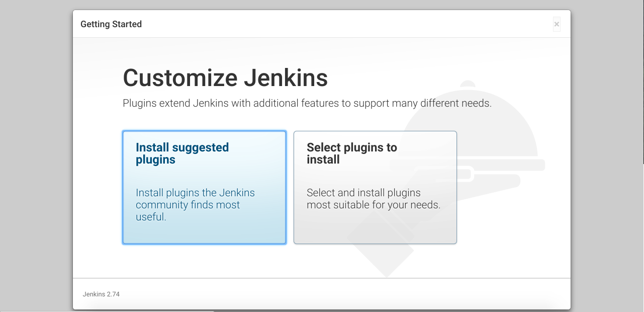Close the Getting Started dialog
The image size is (644, 312).
tap(557, 24)
